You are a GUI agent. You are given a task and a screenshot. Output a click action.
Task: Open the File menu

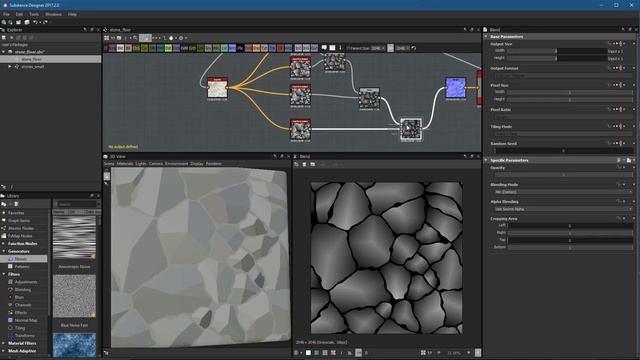[x=7, y=14]
